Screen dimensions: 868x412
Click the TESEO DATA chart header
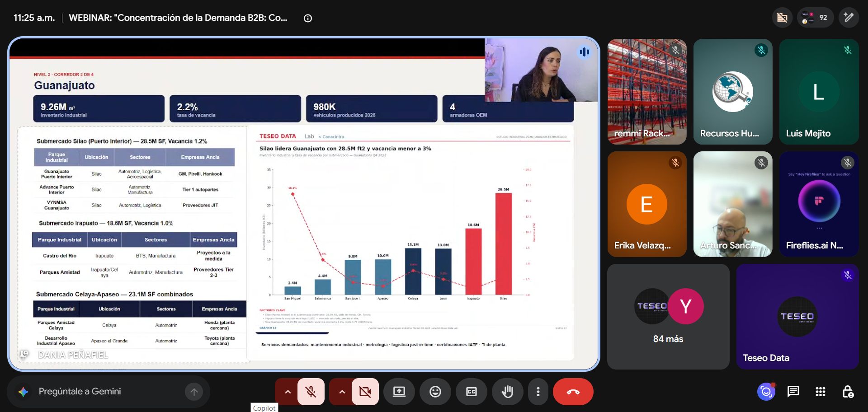278,136
